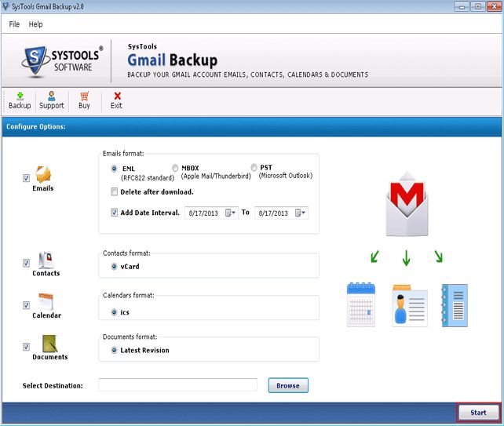The width and height of the screenshot is (504, 426).
Task: Click the (Apple Mail/Thunderbird) caption
Action: tap(216, 176)
